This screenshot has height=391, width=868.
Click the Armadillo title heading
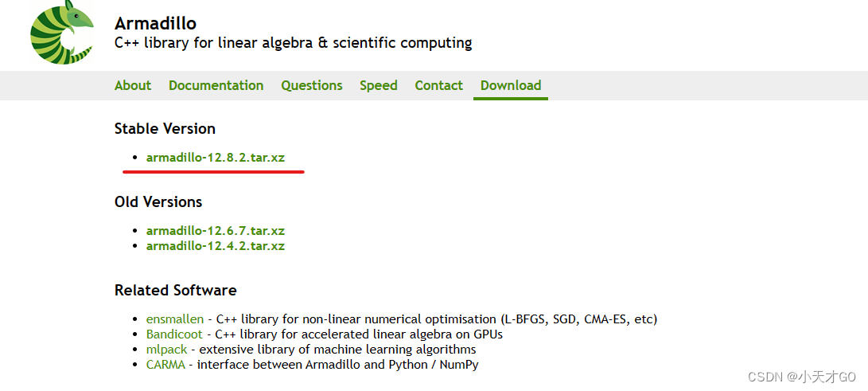point(156,23)
